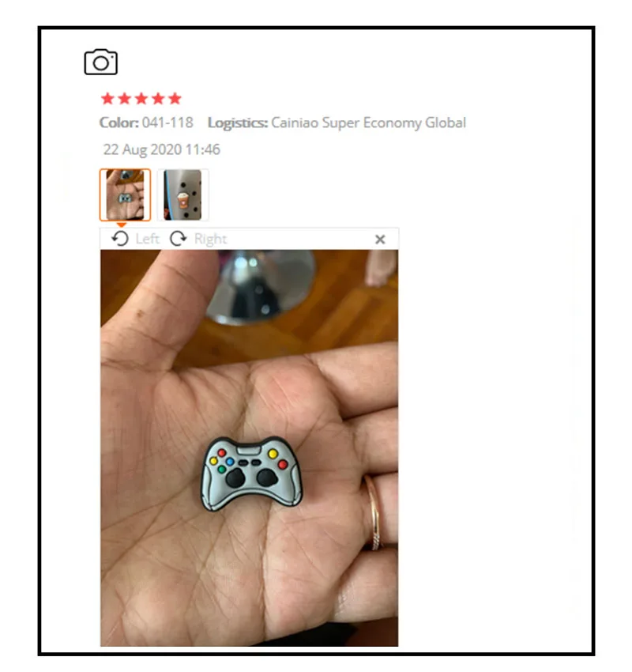
Task: Click the gold ring in the photo
Action: (x=374, y=512)
